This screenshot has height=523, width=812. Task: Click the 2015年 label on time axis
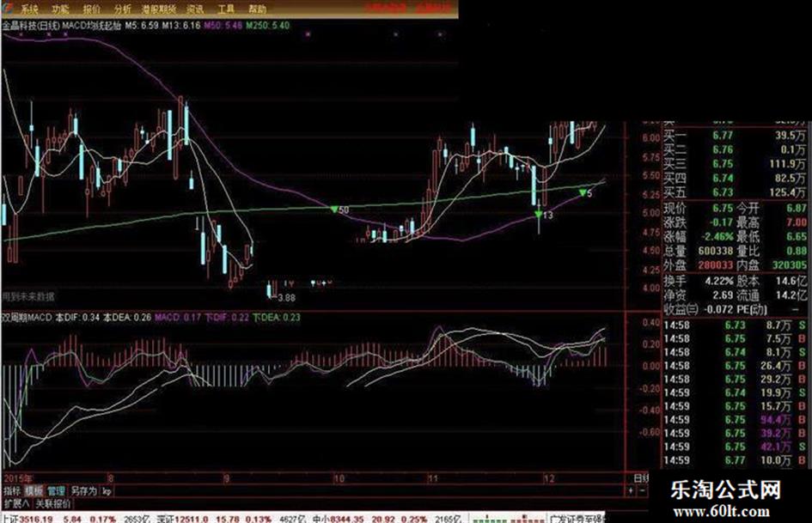(x=18, y=478)
